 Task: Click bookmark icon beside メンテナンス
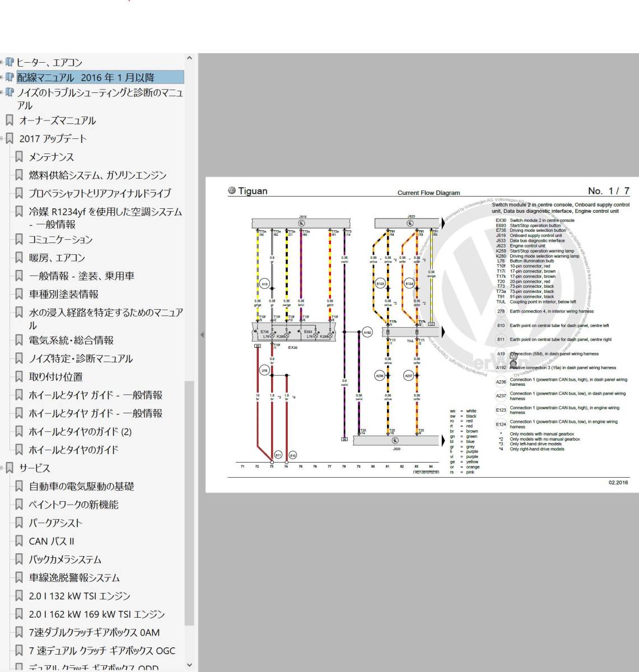click(x=18, y=157)
